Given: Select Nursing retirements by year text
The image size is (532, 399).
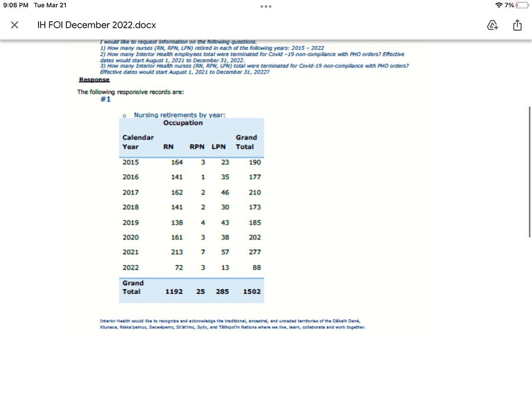Looking at the screenshot, I should point(180,115).
